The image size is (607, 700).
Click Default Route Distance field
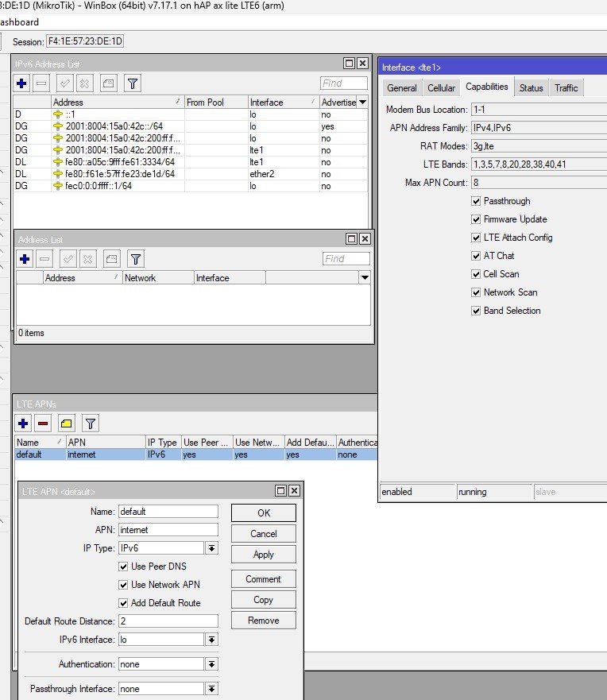pyautogui.click(x=168, y=621)
